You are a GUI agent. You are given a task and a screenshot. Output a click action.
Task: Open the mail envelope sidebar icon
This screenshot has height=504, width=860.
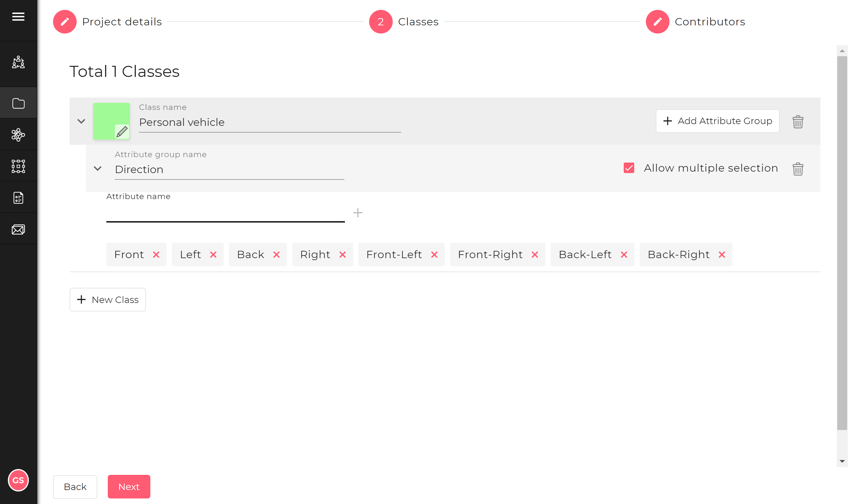18,229
